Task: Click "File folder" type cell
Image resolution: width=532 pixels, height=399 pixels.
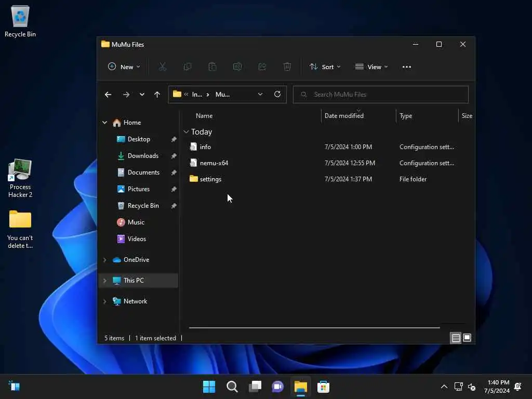Action: (413, 179)
